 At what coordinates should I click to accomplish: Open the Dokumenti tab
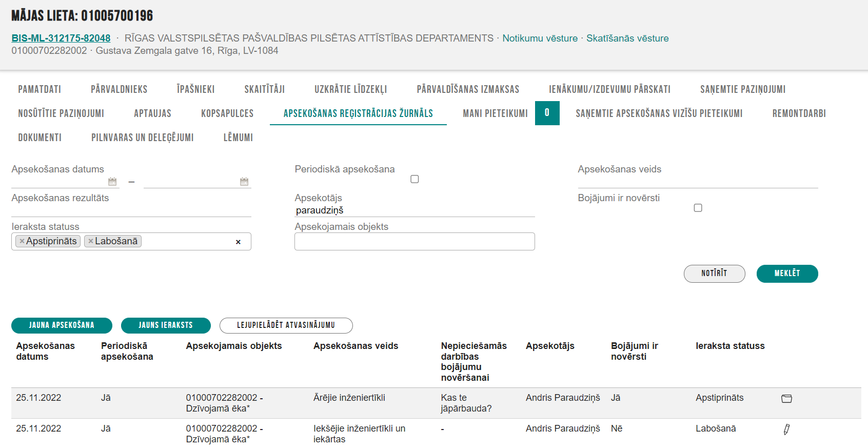click(x=40, y=138)
